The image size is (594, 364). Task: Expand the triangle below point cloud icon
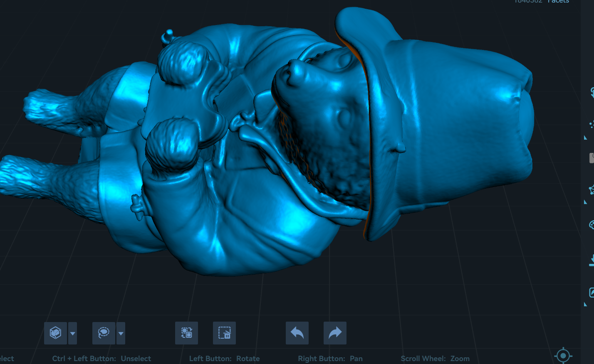(x=586, y=138)
